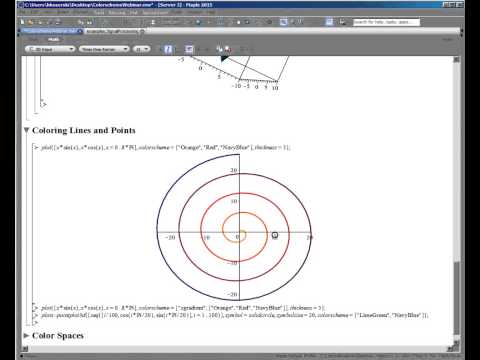Click the highlighted icon right of the italic button

pyautogui.click(x=189, y=49)
